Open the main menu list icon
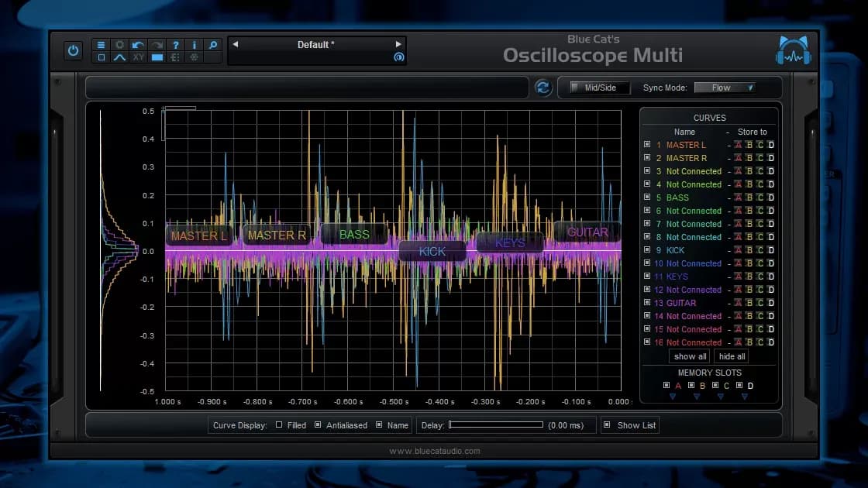 point(101,45)
